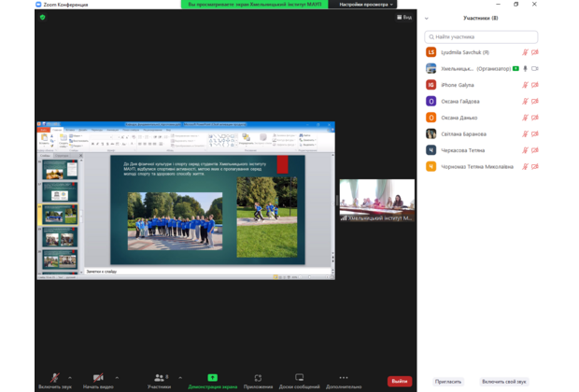Image resolution: width=579 pixels, height=392 pixels.
Task: Click the organizer's video camera status icon
Action: click(x=535, y=69)
